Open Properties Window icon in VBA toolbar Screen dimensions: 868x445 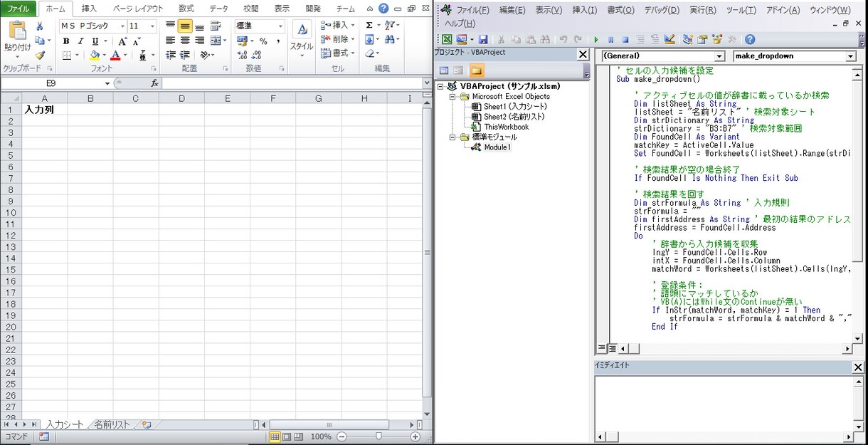(703, 40)
